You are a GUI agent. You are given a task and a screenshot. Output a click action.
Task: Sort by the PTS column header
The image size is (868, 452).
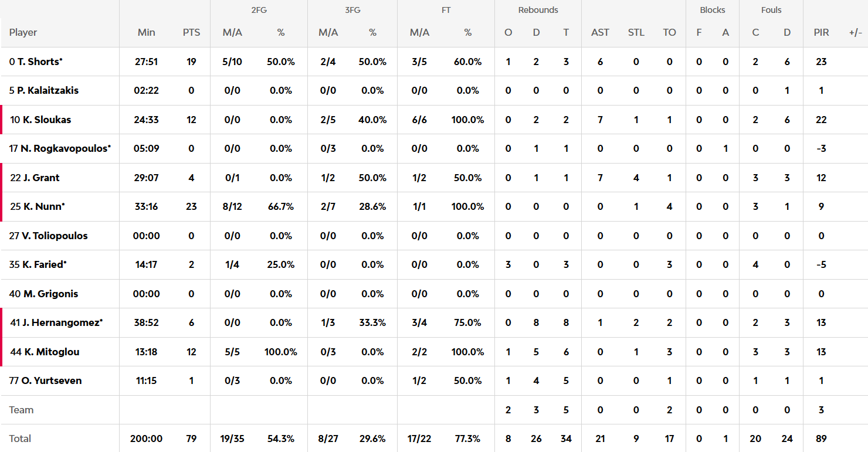191,32
